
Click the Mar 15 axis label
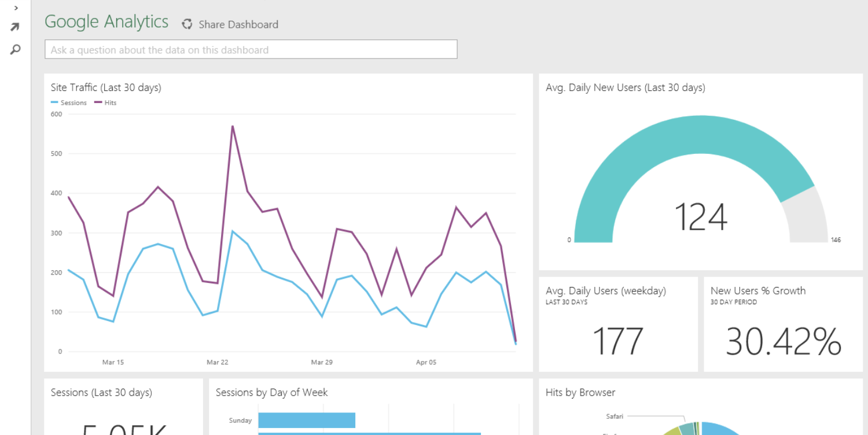point(113,362)
